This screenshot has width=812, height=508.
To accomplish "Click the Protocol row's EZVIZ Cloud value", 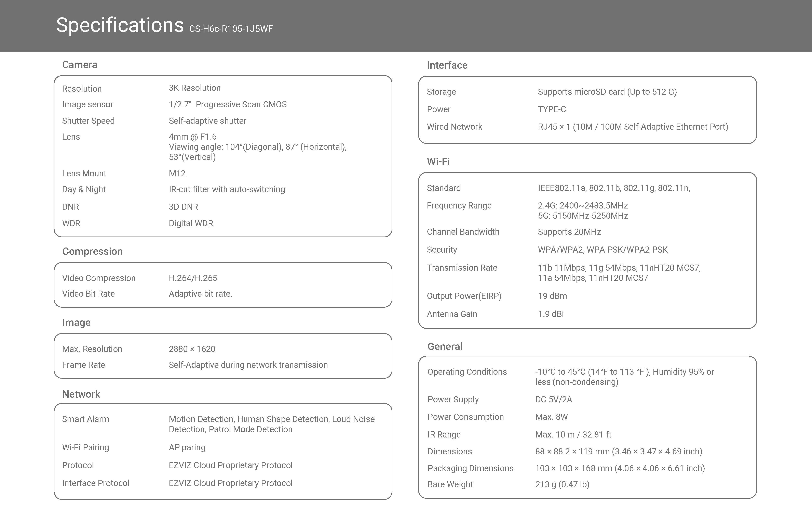I will [231, 465].
